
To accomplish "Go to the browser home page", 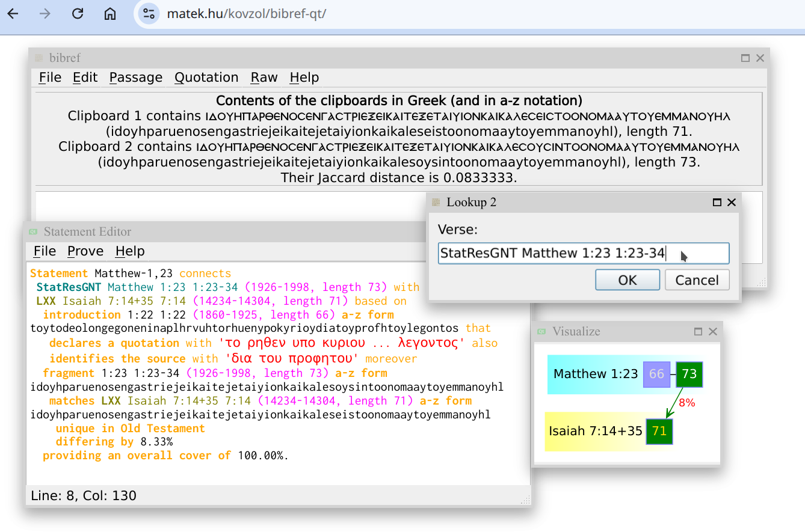I will 109,14.
